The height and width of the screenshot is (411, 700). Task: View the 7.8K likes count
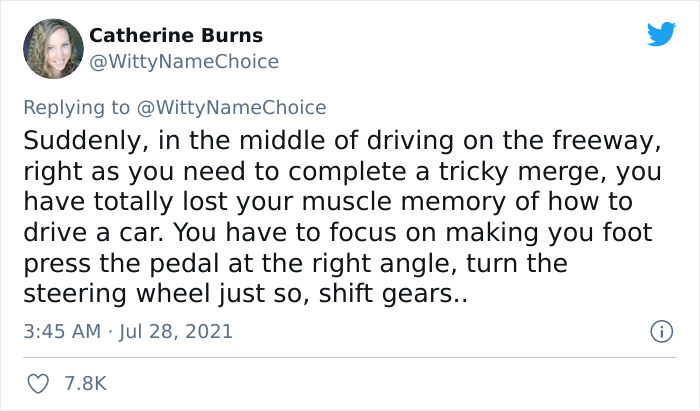pyautogui.click(x=85, y=383)
